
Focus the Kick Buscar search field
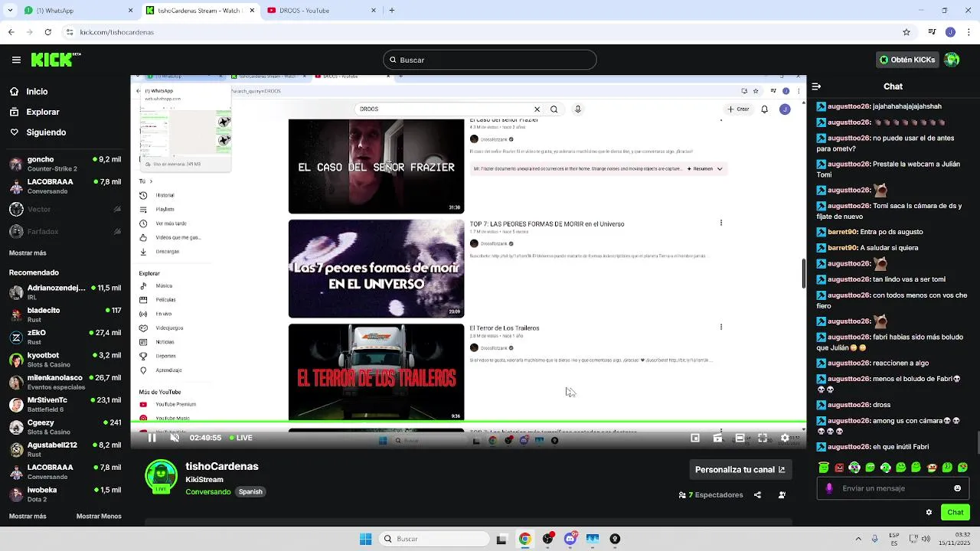click(490, 60)
